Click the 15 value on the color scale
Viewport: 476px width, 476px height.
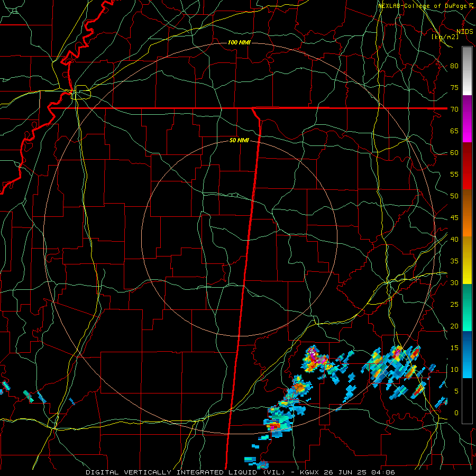coord(454,348)
